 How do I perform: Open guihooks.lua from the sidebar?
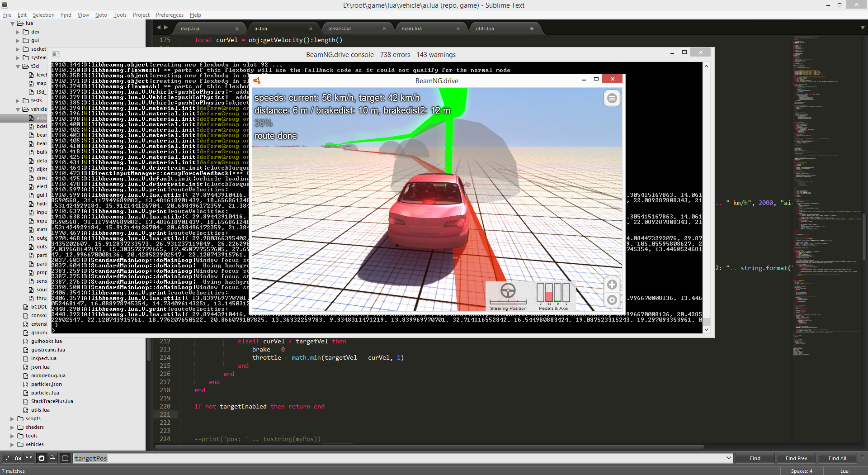coord(46,342)
